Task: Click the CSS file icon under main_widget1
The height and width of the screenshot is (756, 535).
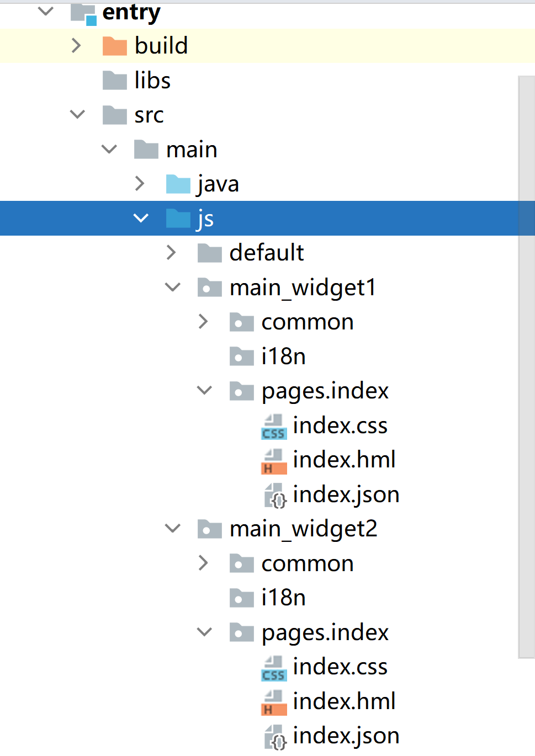Action: click(x=274, y=427)
